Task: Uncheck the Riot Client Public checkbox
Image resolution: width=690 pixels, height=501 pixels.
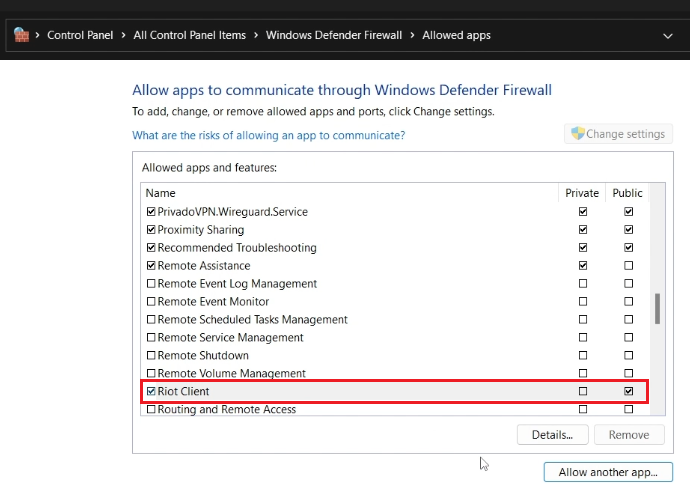Action: click(x=628, y=391)
